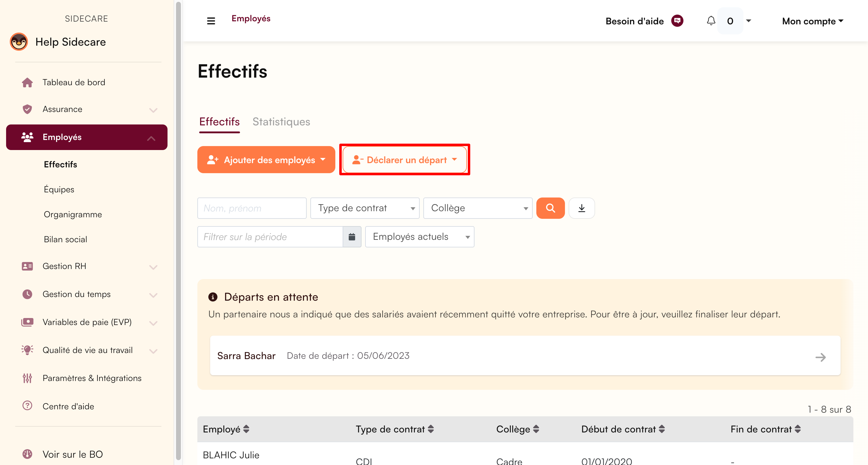Open Paramètres & Intégrations

92,378
